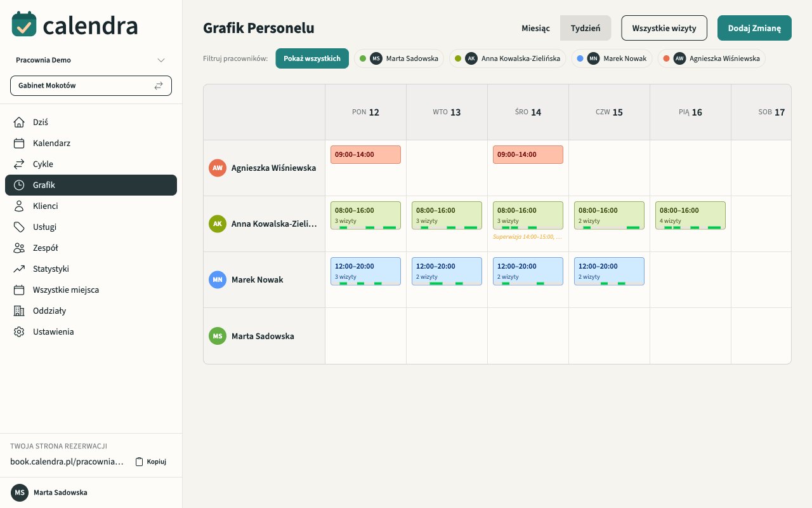The image size is (812, 508).
Task: Toggle the Marek Nowak employee filter
Action: (612, 58)
